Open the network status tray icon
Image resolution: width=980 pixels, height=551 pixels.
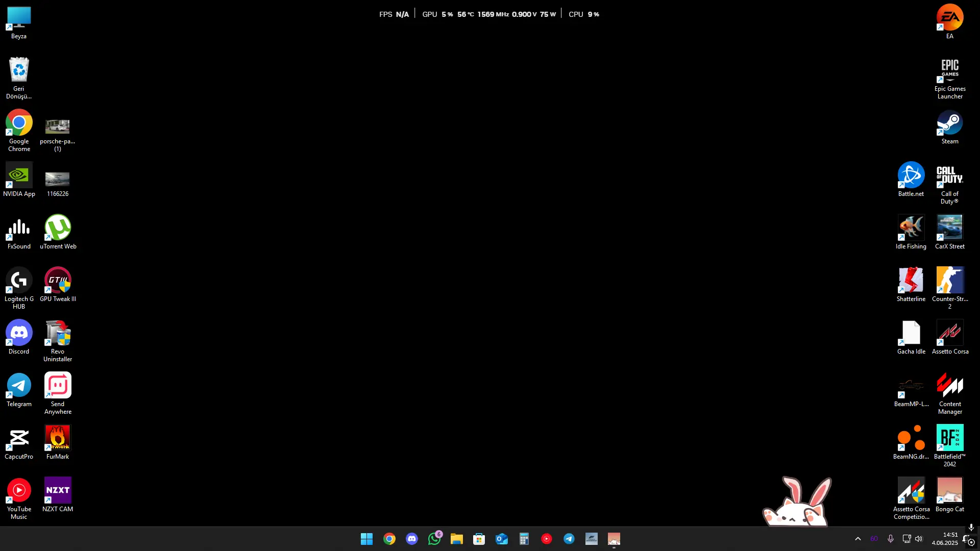(906, 539)
